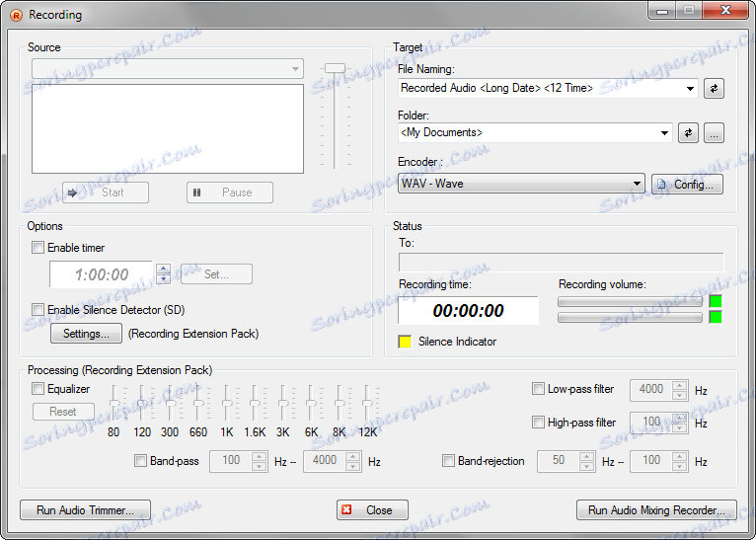Increase Band-pass upper 4000 Hz stepper
756x540 pixels.
tap(352, 457)
